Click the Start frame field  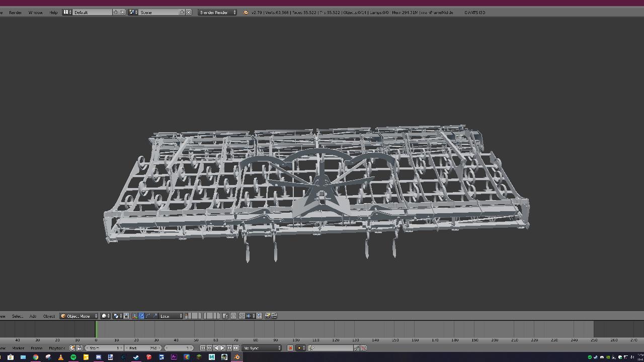(104, 348)
